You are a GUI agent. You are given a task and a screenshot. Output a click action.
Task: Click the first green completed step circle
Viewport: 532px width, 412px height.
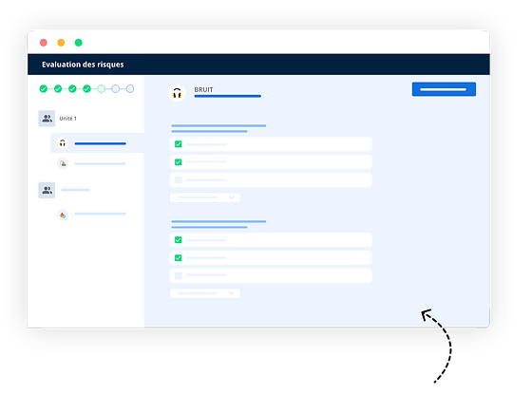click(44, 89)
